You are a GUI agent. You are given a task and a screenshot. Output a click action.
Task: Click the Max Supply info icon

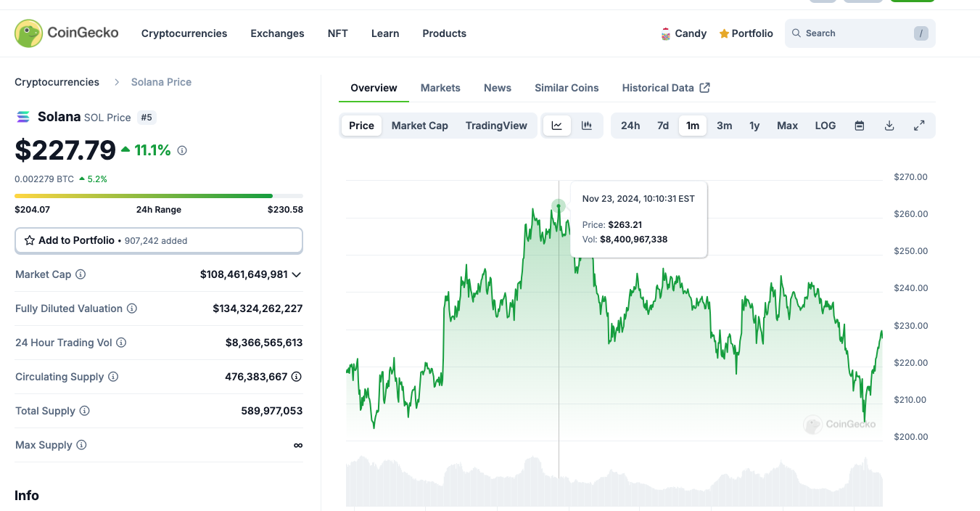coord(81,445)
